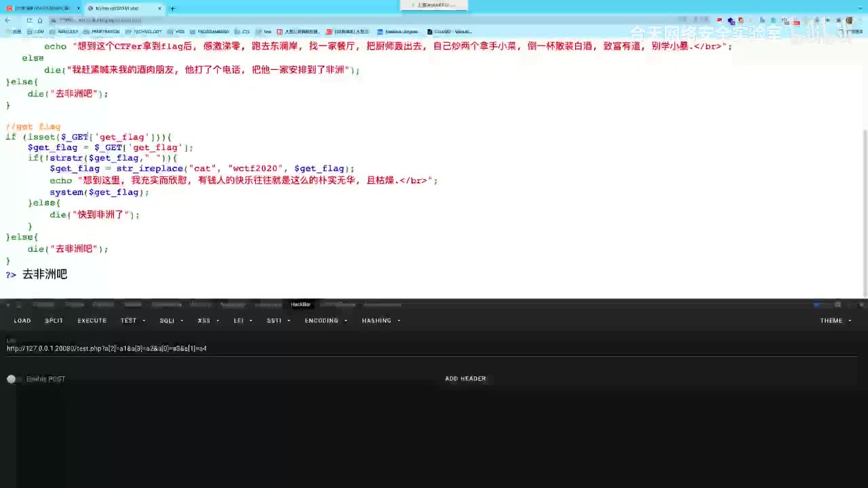
Task: Click the browser reload icon
Action: (x=29, y=20)
